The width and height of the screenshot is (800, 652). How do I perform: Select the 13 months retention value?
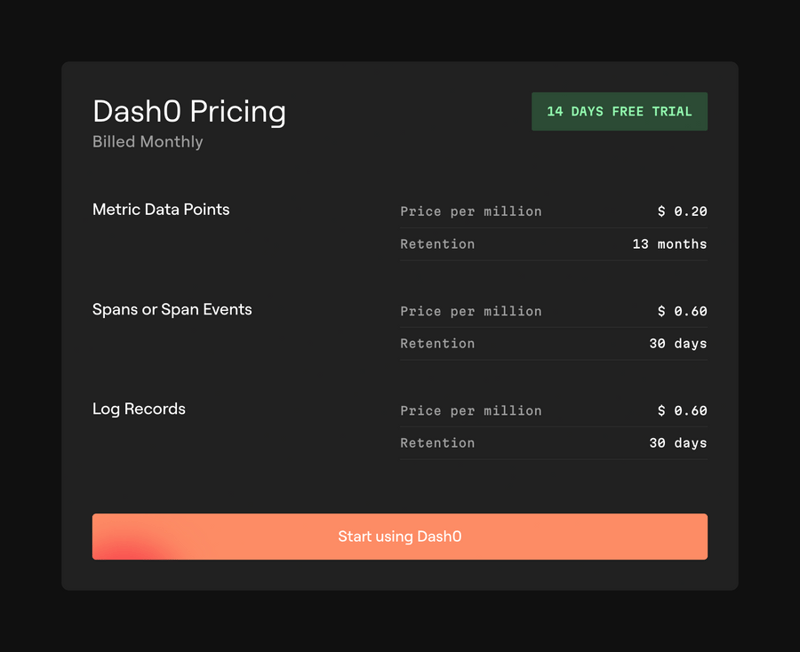(669, 244)
